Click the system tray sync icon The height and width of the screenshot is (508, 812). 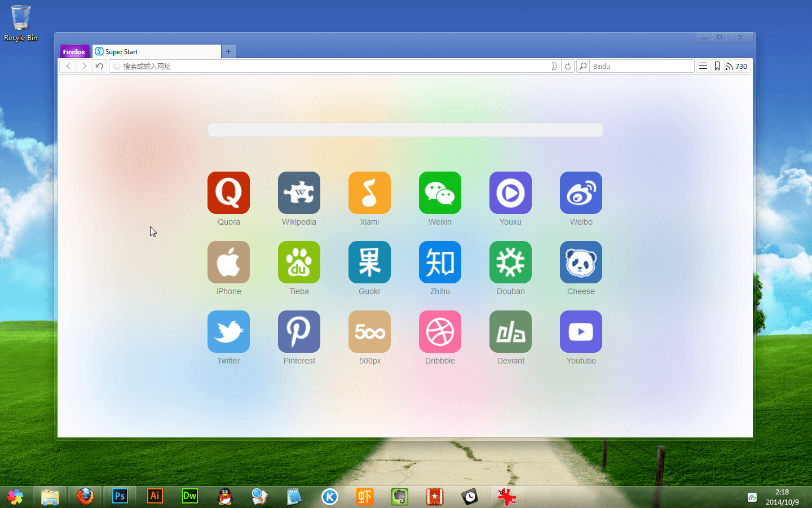752,497
